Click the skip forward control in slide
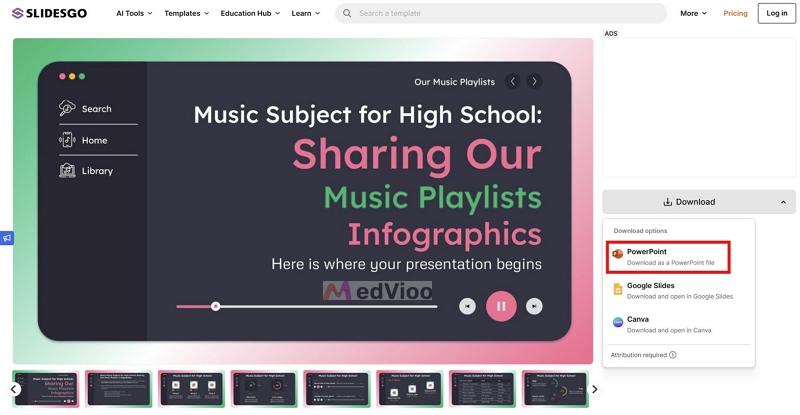This screenshot has width=800, height=415. (x=534, y=306)
